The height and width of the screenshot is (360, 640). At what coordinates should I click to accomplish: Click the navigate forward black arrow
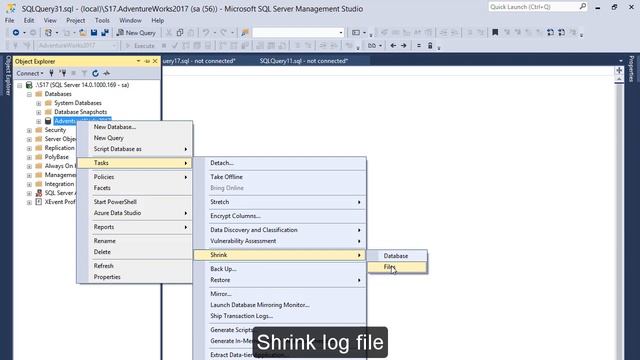pyautogui.click(x=404, y=46)
